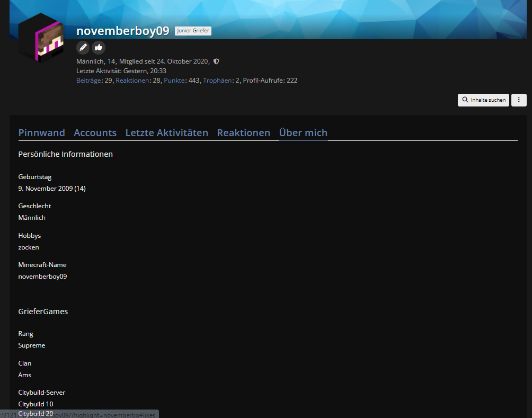532x418 pixels.
Task: Switch to the Accounts tab
Action: click(x=95, y=132)
